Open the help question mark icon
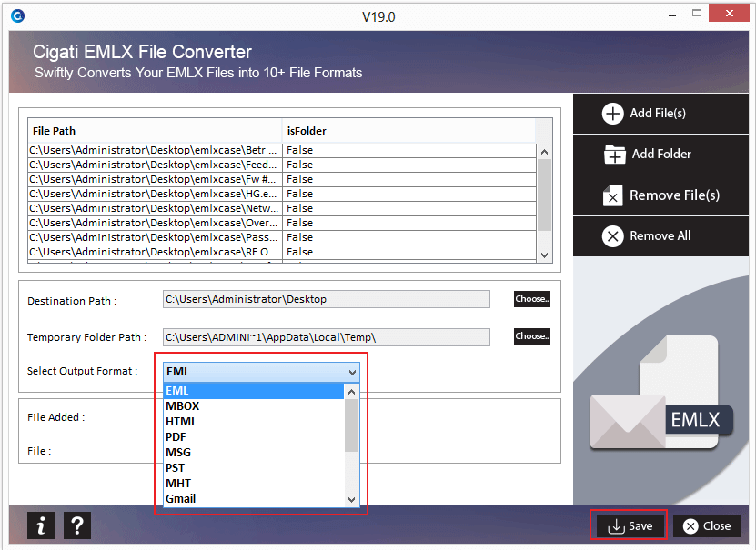This screenshot has width=756, height=550. tap(77, 525)
